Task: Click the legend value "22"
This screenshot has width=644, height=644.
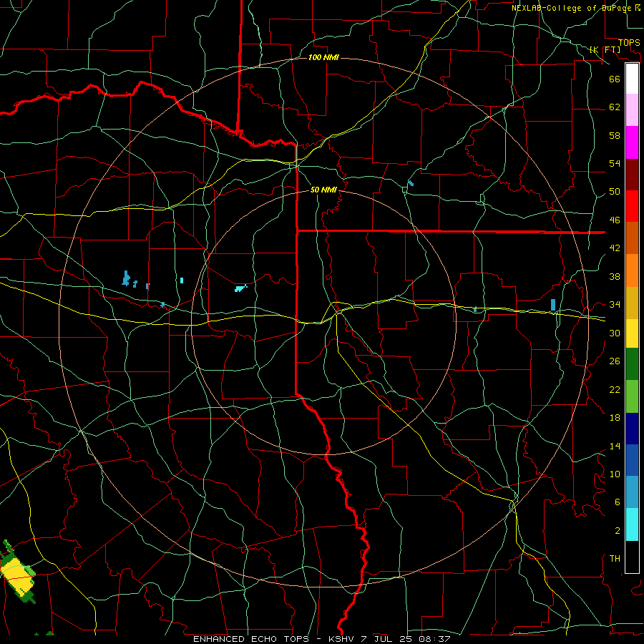Action: pyautogui.click(x=615, y=389)
